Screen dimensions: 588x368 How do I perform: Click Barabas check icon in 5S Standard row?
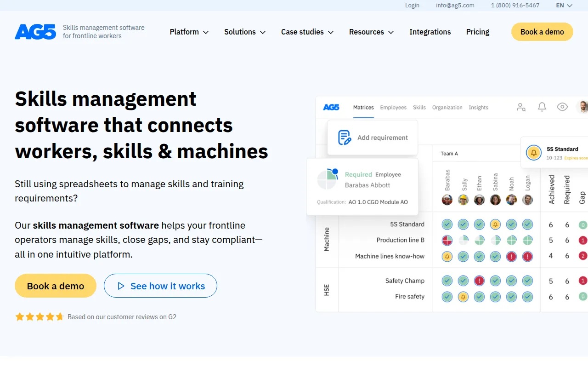(x=447, y=224)
